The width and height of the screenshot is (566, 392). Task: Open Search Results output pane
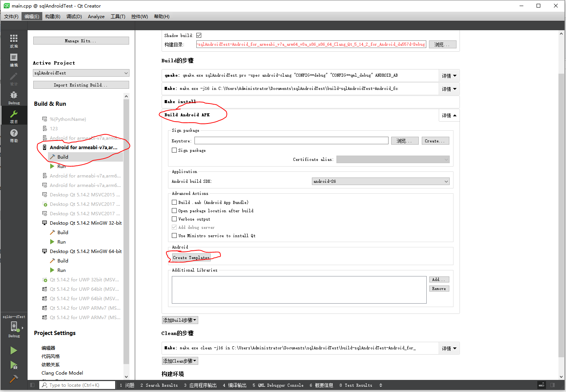159,385
